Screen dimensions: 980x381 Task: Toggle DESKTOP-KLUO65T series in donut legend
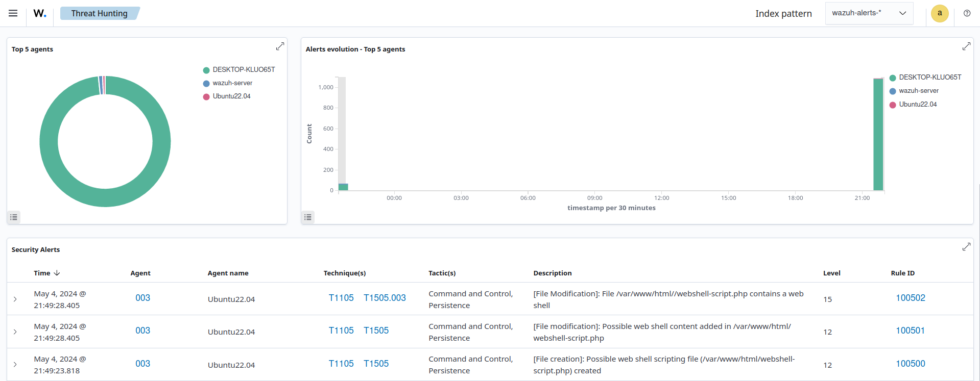click(243, 70)
